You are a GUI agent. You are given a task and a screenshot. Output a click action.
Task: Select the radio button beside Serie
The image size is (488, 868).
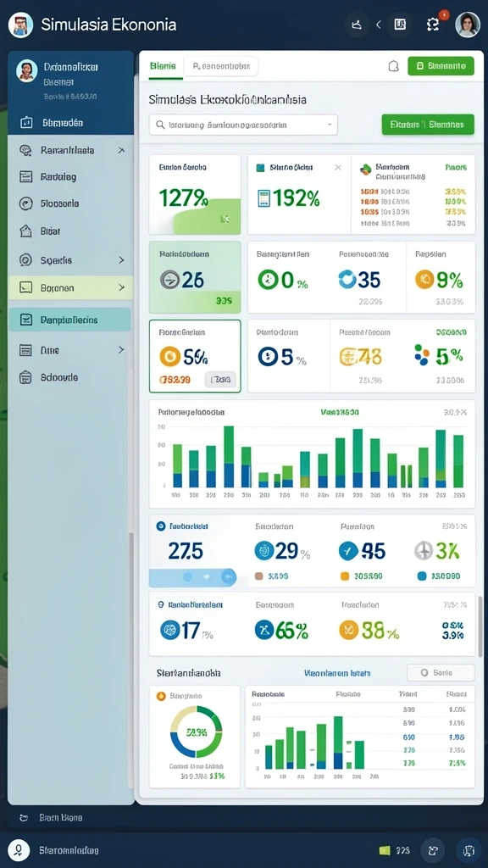(x=424, y=672)
